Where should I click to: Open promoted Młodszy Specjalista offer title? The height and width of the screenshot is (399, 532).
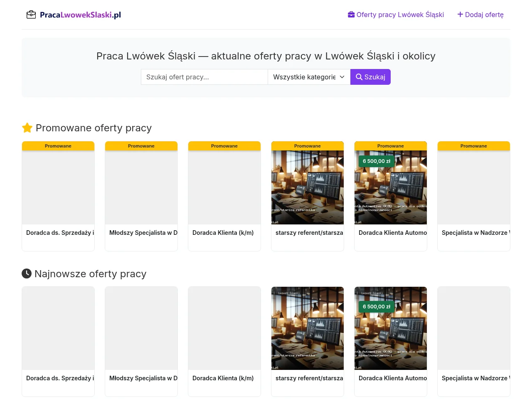coord(143,233)
